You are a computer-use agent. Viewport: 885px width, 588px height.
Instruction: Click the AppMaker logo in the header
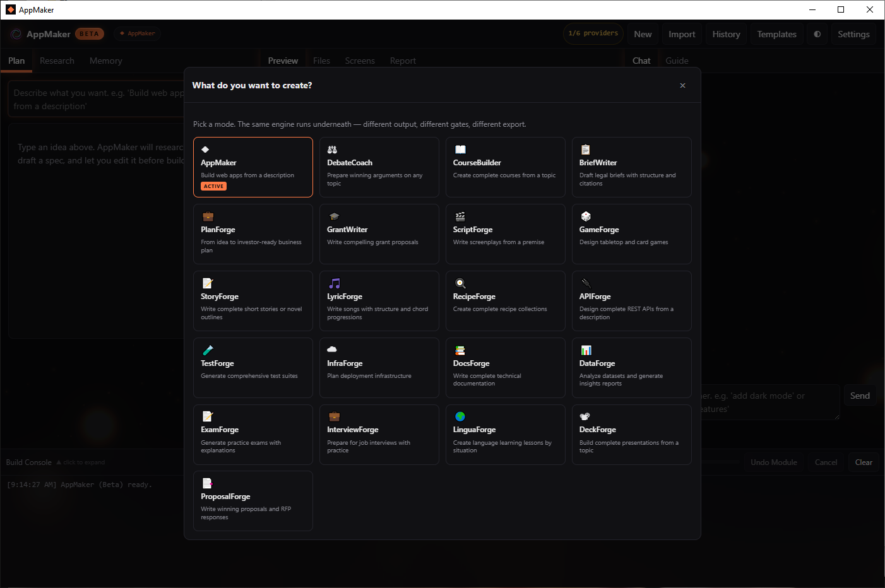[16, 34]
